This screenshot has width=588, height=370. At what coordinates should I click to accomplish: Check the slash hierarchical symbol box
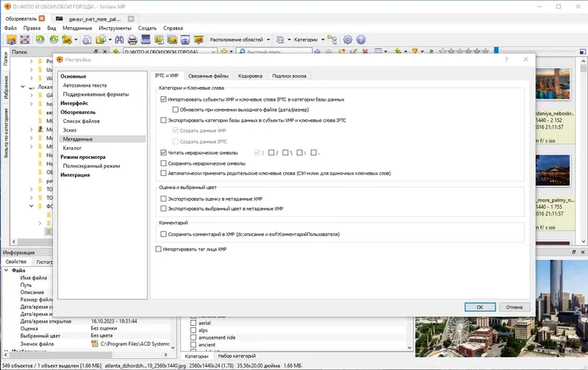[271, 152]
